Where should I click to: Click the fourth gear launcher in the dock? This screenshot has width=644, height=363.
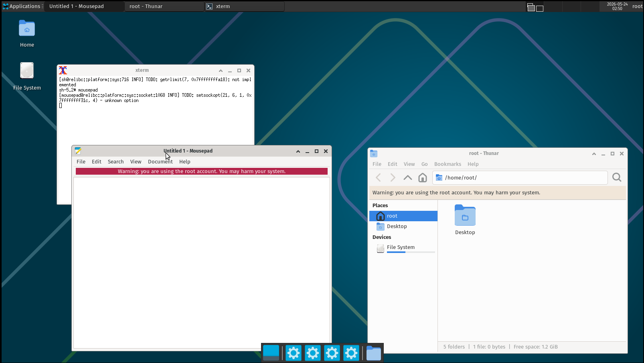tap(351, 353)
